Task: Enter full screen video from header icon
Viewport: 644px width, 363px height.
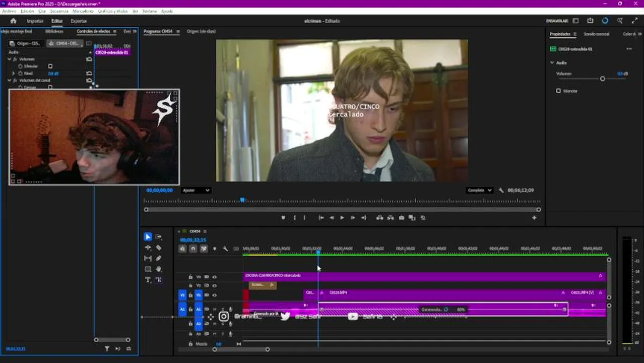Action: [634, 21]
